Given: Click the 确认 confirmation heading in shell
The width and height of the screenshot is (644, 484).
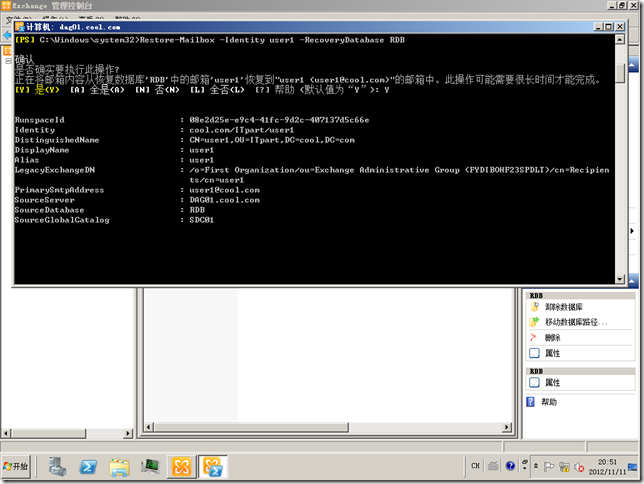Looking at the screenshot, I should click(x=24, y=59).
